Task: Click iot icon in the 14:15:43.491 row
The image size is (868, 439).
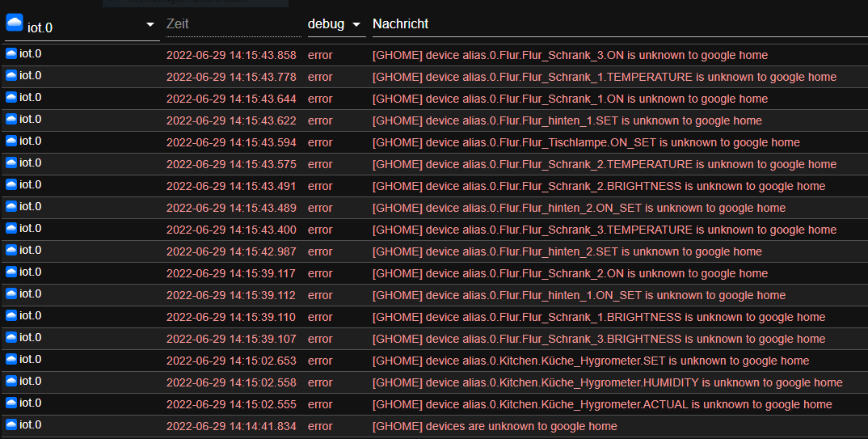Action: tap(11, 184)
